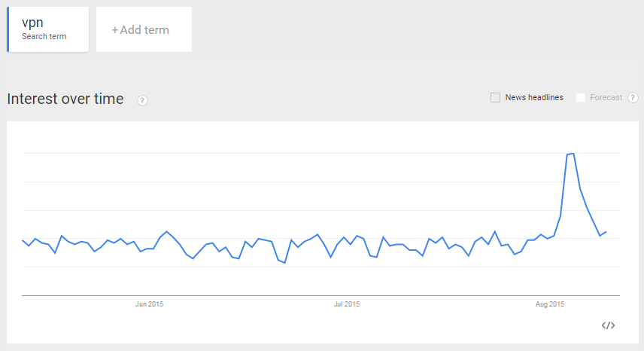
Task: Select the Jun 2015 axis label
Action: 149,304
